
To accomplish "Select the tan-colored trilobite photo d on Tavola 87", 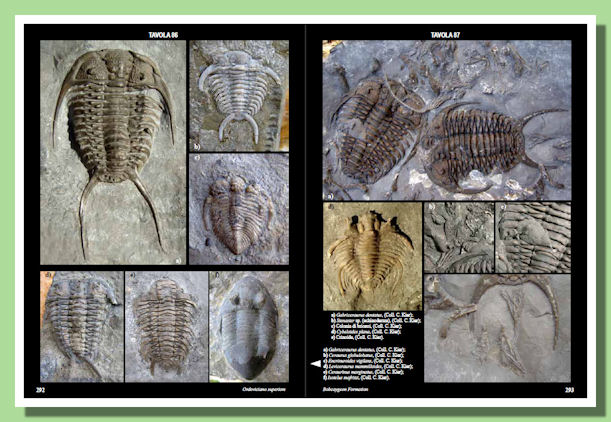I will (372, 256).
